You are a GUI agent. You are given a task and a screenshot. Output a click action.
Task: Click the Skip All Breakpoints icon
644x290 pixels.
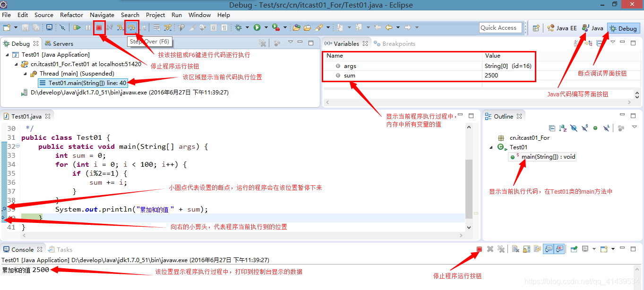point(62,27)
